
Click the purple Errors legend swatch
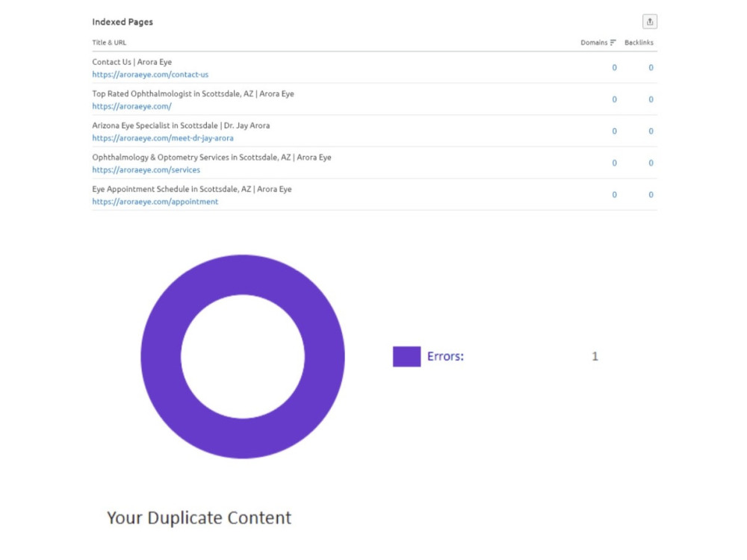pyautogui.click(x=406, y=356)
